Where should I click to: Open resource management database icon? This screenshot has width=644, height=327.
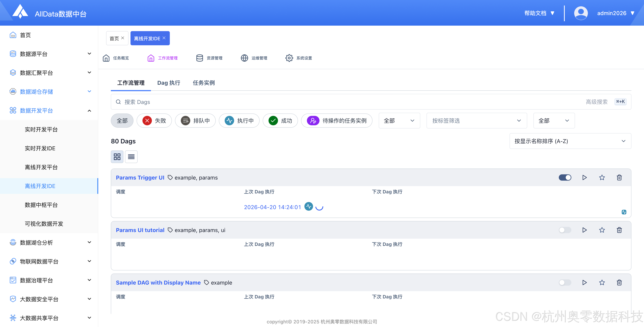[200, 58]
